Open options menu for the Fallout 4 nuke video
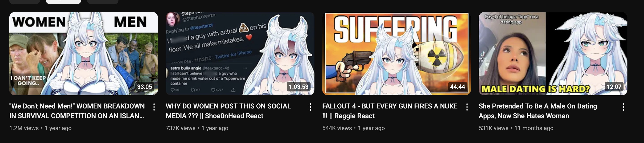644x143 pixels. [x=467, y=107]
